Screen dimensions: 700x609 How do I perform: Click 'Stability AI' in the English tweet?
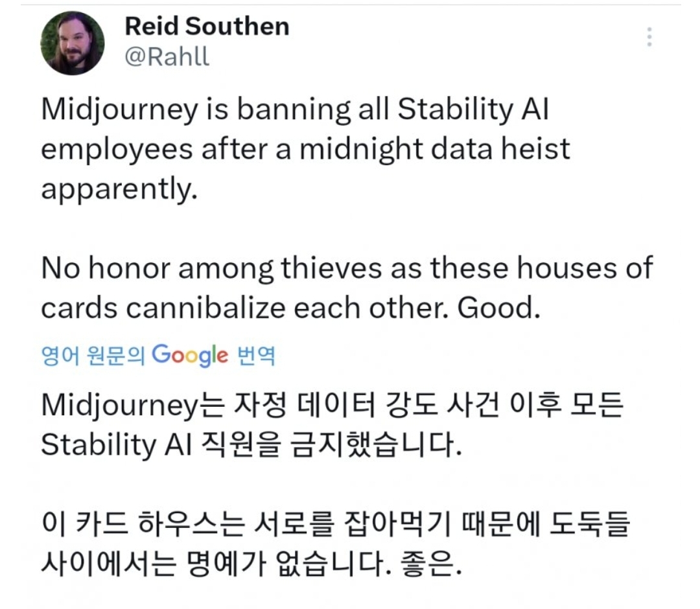(x=474, y=109)
